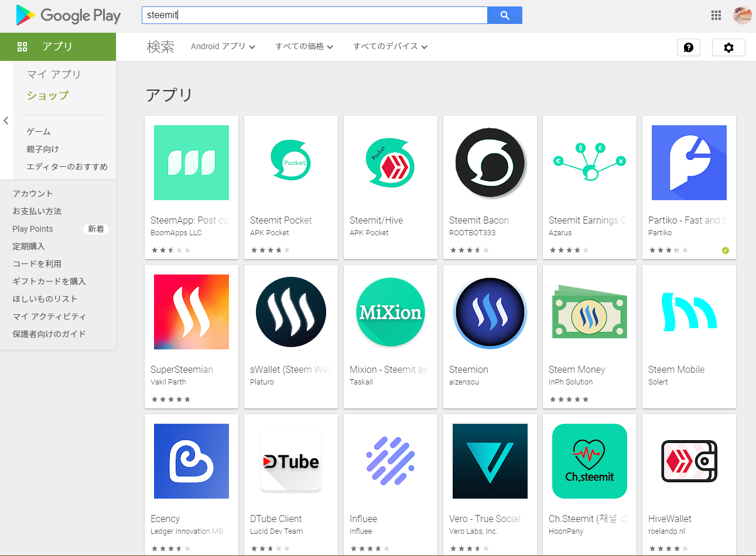Open DTube Client app icon
Screen dimensions: 756x556
[x=291, y=461]
